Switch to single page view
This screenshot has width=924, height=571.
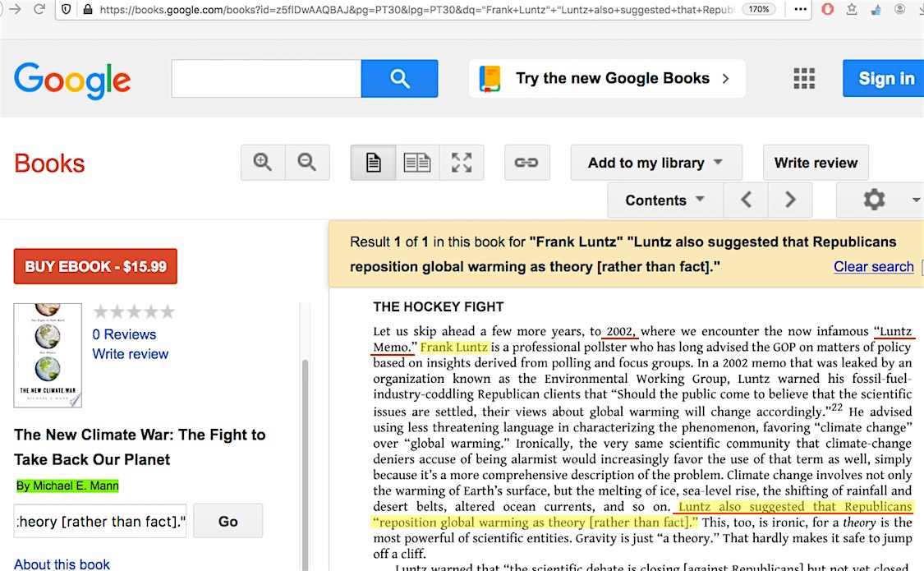[373, 163]
